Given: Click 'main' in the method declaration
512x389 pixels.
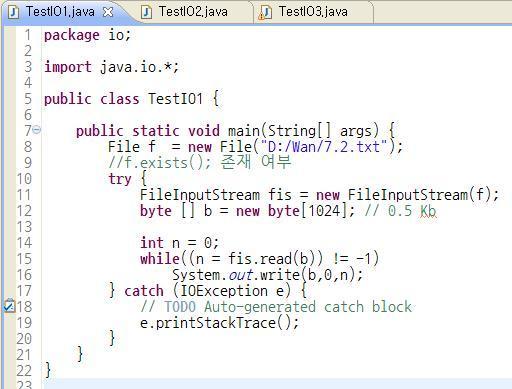Looking at the screenshot, I should coord(244,131).
